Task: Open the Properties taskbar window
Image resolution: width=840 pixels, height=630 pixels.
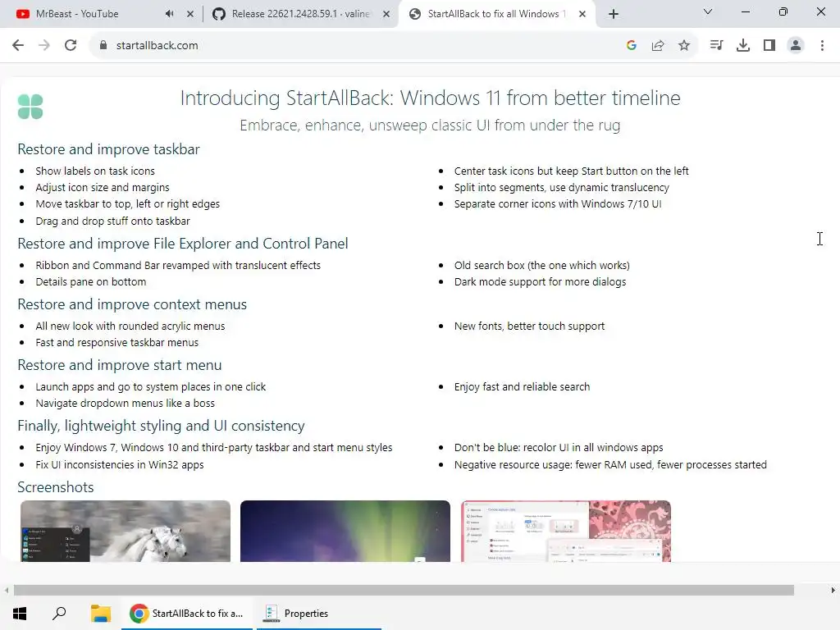Action: (319, 614)
